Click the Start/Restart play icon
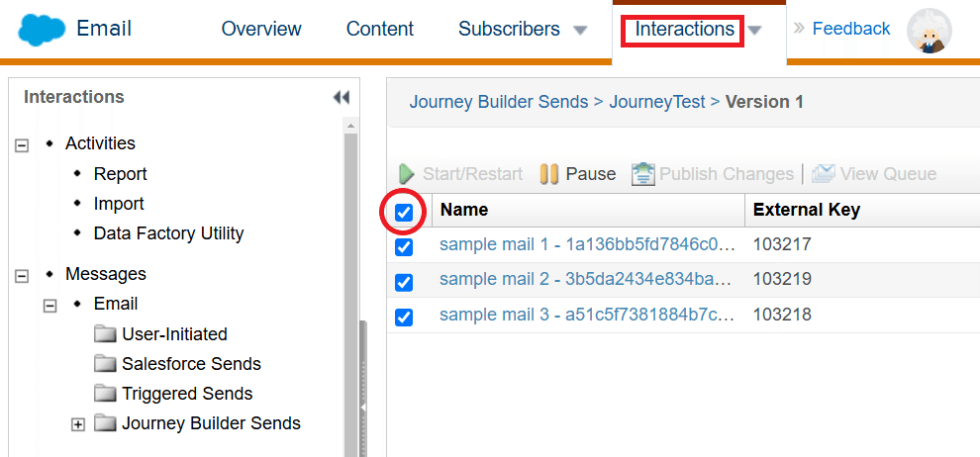 coord(407,174)
